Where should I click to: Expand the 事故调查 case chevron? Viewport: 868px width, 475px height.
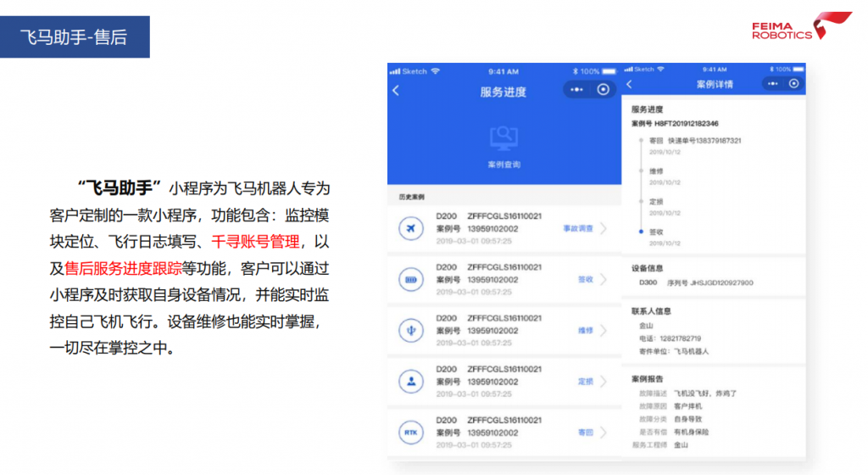click(x=604, y=228)
